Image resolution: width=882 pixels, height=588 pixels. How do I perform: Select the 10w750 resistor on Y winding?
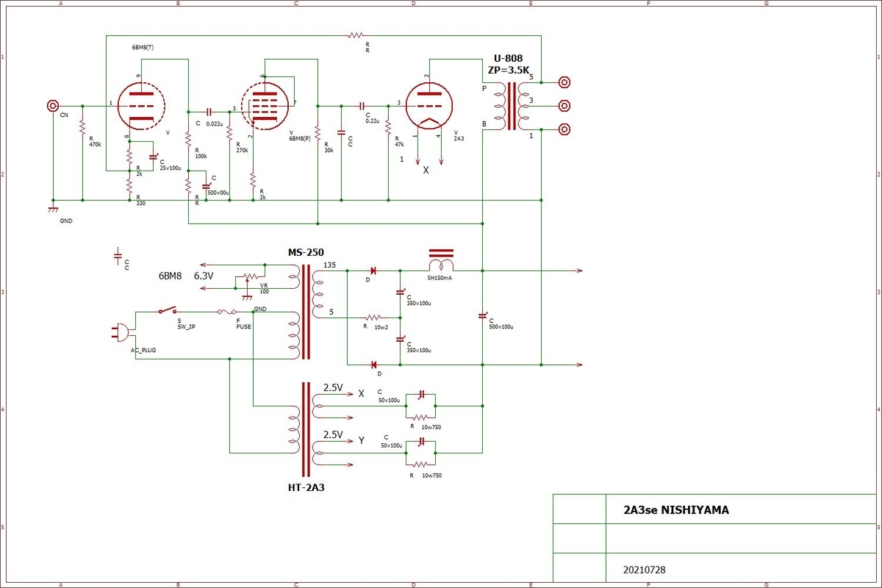[x=420, y=465]
